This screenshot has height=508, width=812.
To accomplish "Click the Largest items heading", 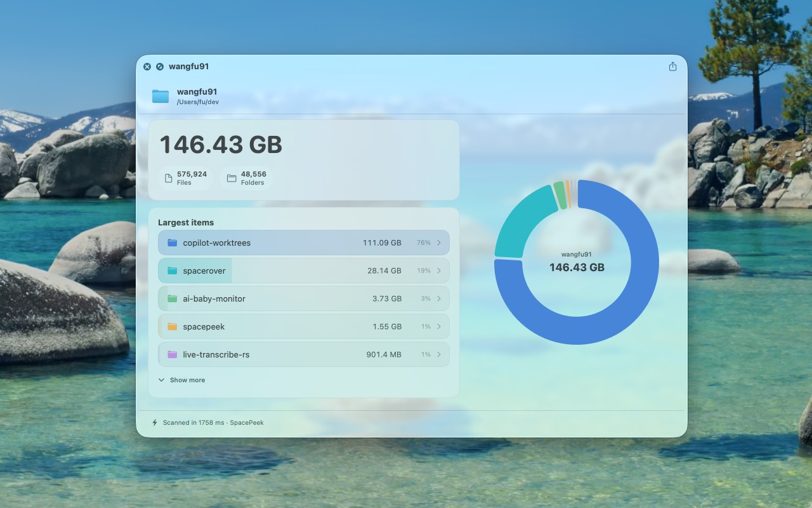I will pos(186,222).
